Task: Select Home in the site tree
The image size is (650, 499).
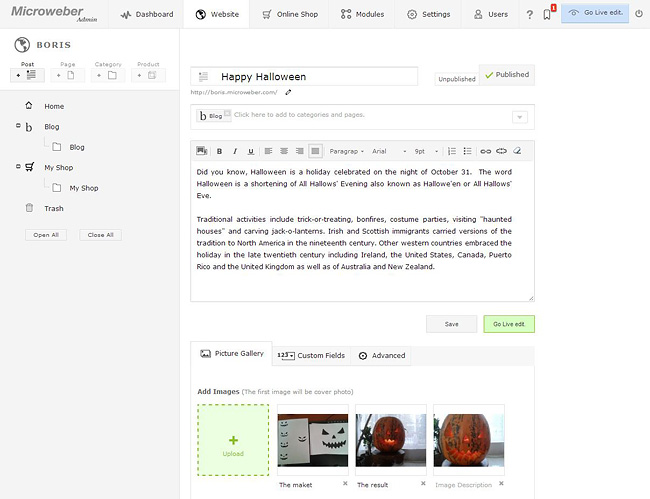Action: click(x=54, y=107)
